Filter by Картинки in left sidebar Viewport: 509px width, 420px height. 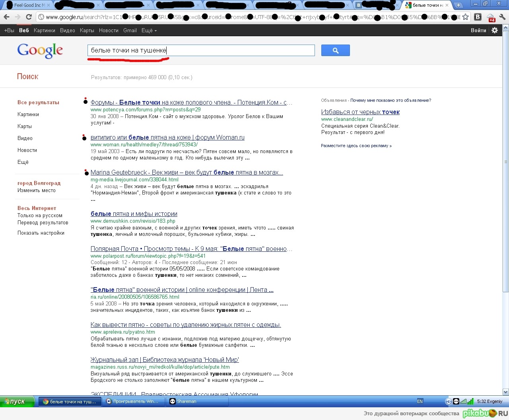28,114
